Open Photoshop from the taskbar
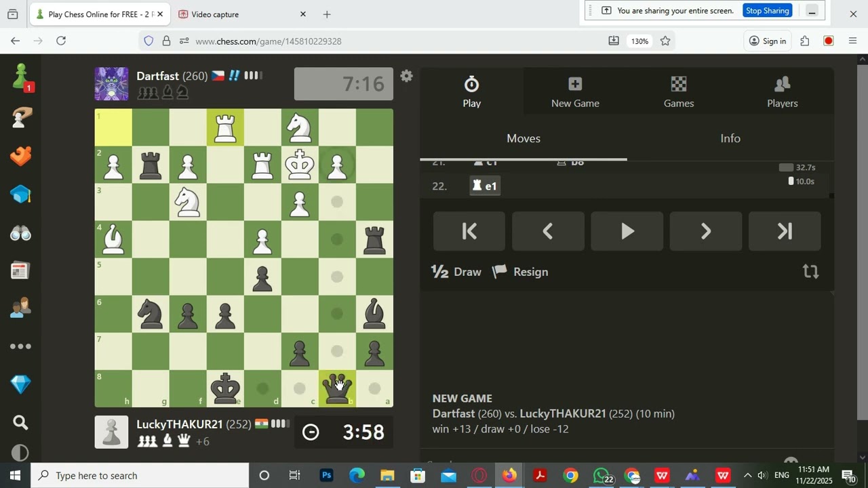The height and width of the screenshot is (488, 868). [326, 476]
